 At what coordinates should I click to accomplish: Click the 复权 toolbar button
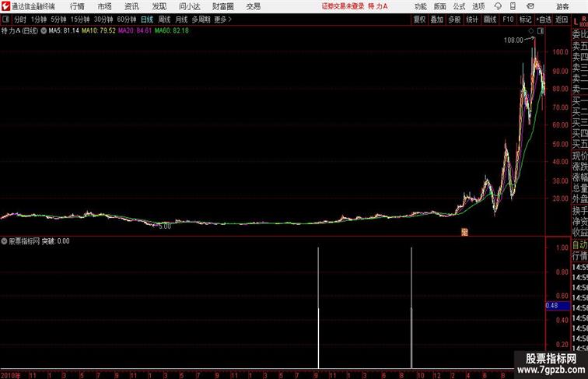(419, 19)
